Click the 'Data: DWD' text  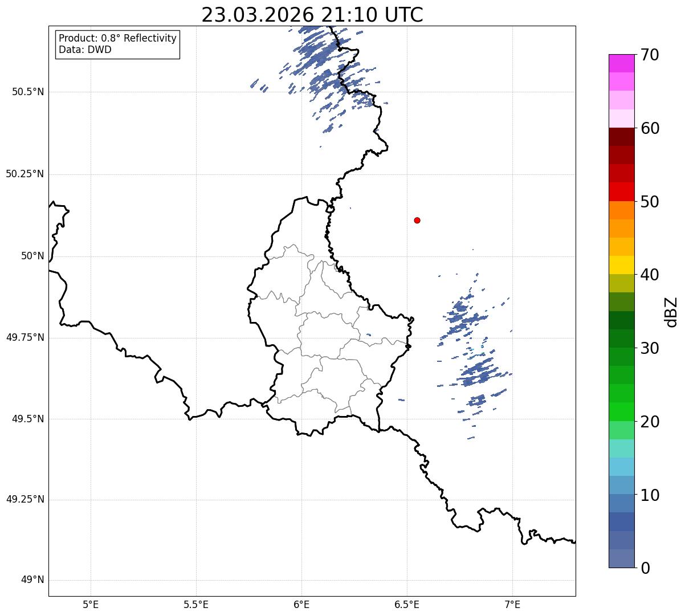point(85,50)
